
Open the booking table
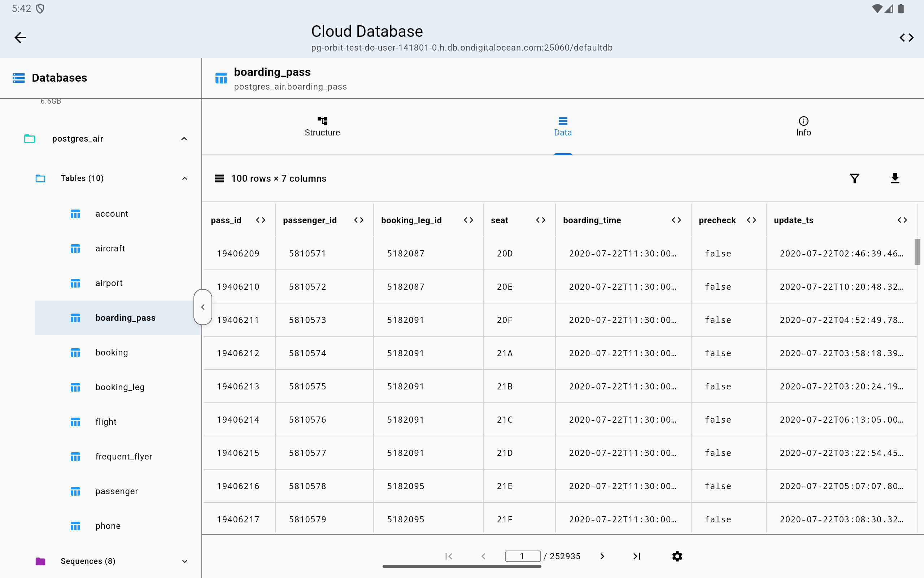[x=118, y=353]
